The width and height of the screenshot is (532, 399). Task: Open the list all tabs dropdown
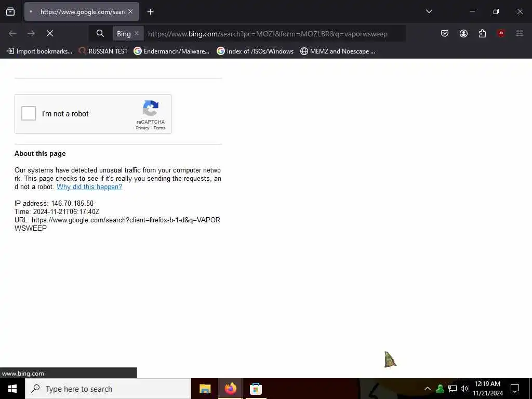coord(429,11)
